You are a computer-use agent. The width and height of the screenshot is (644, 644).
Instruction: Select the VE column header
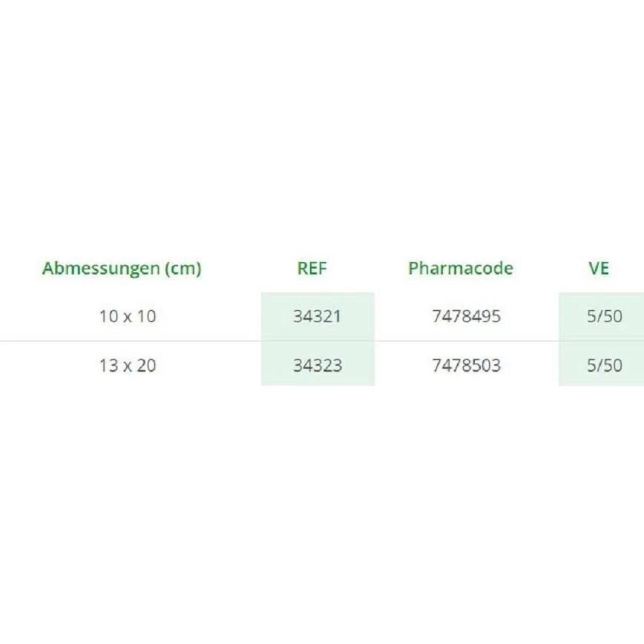coord(598,269)
